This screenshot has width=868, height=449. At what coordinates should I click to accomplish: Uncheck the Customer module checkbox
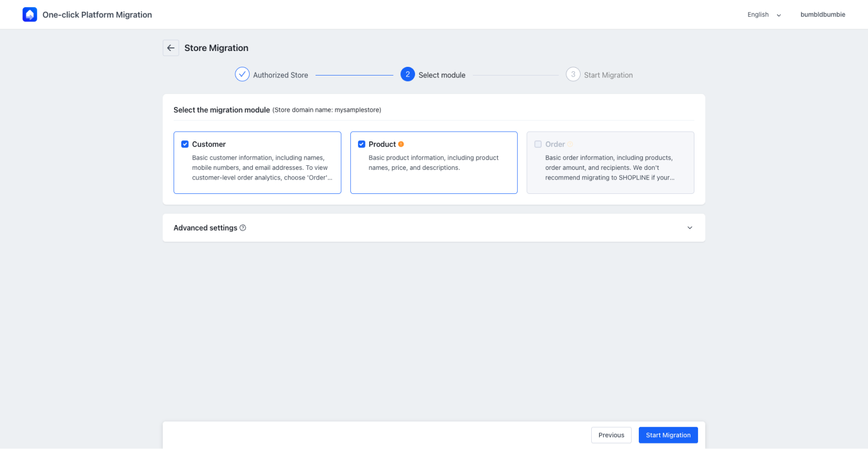185,144
